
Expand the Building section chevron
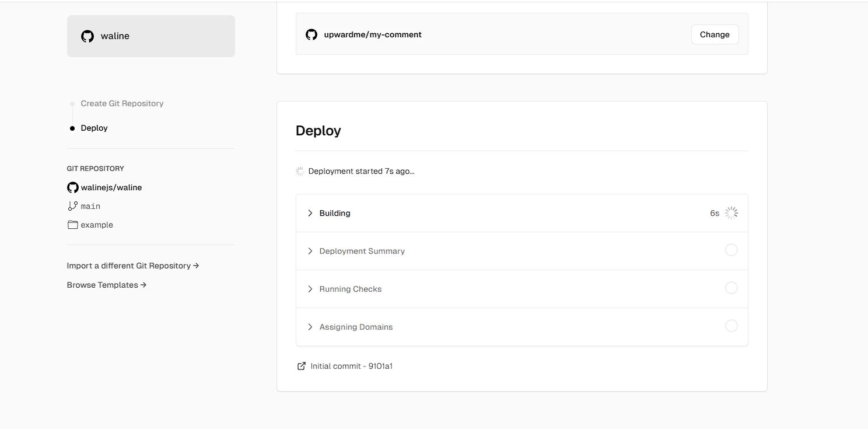310,213
